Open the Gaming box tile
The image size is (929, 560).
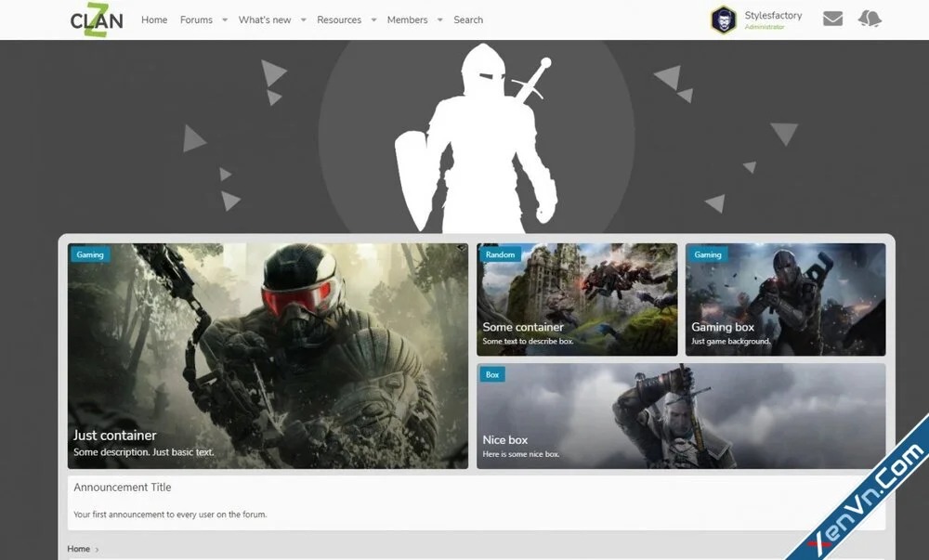coord(785,300)
